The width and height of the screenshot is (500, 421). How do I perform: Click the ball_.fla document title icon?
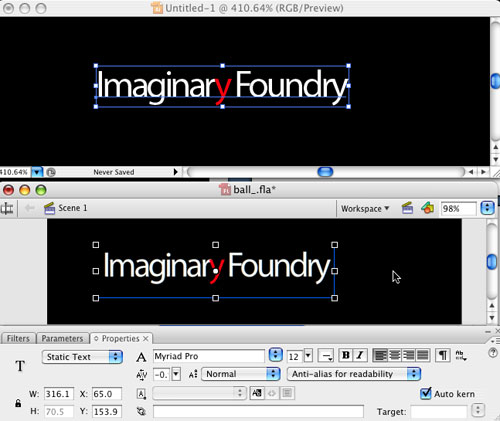pos(225,190)
